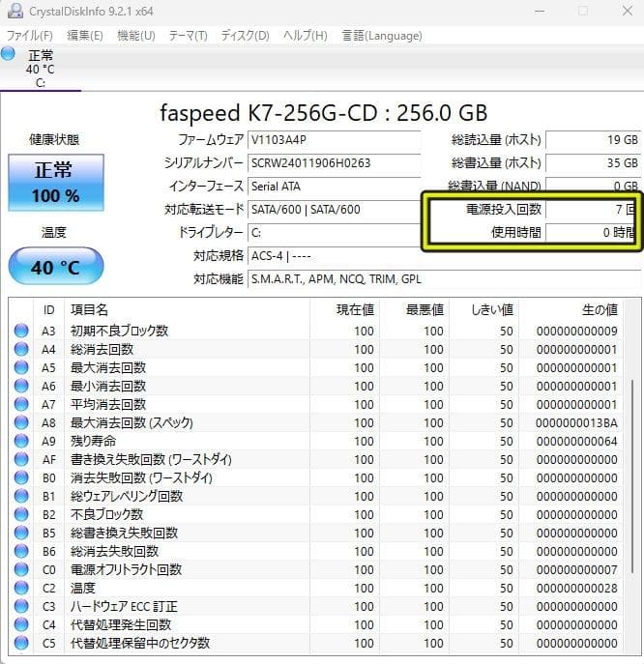The height and width of the screenshot is (664, 644).
Task: Click the status icon for C3 ハードウェア ECC 訂正
Action: [21, 606]
